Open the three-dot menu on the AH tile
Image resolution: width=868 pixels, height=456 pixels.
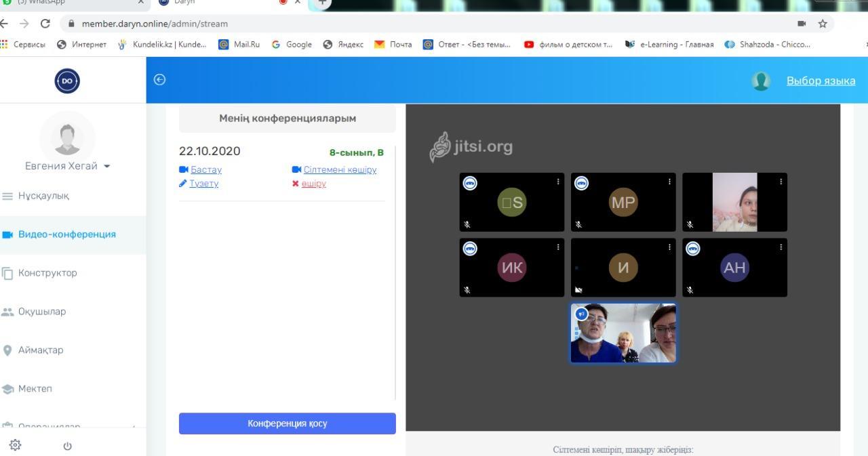(781, 247)
